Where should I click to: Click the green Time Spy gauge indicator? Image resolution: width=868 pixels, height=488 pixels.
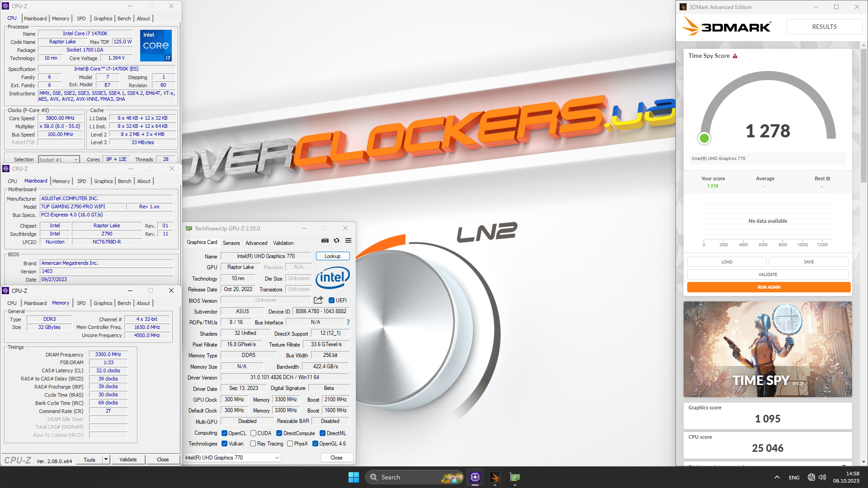(x=704, y=138)
